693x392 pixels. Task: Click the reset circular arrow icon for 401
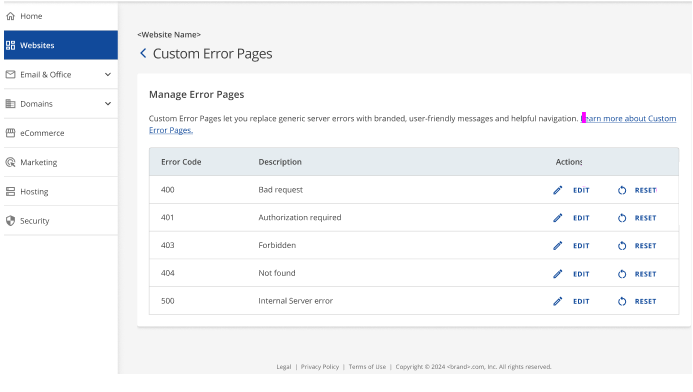pos(622,218)
